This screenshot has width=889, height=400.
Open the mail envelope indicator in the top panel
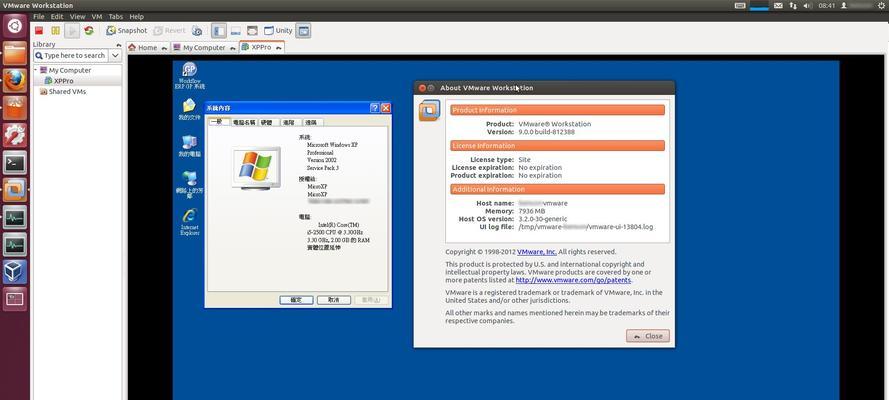click(778, 5)
